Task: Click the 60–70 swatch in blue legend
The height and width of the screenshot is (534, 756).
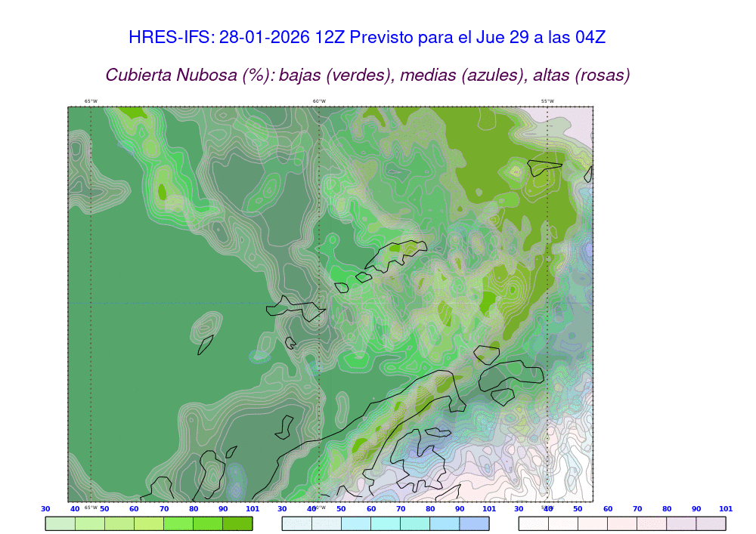Action: click(x=386, y=523)
